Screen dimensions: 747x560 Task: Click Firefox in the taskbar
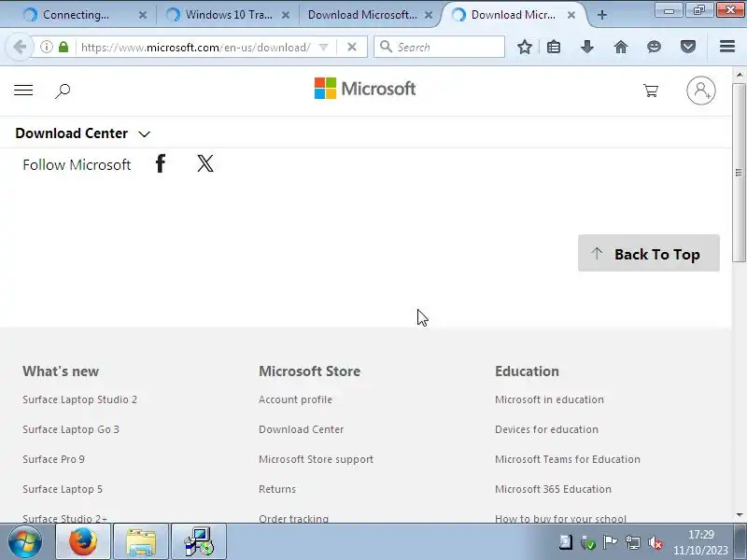tap(83, 542)
